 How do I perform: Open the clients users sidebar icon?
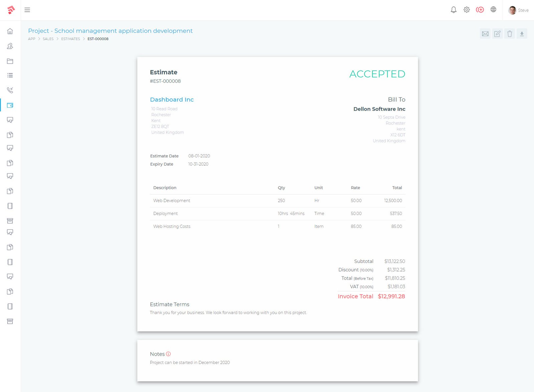click(10, 46)
